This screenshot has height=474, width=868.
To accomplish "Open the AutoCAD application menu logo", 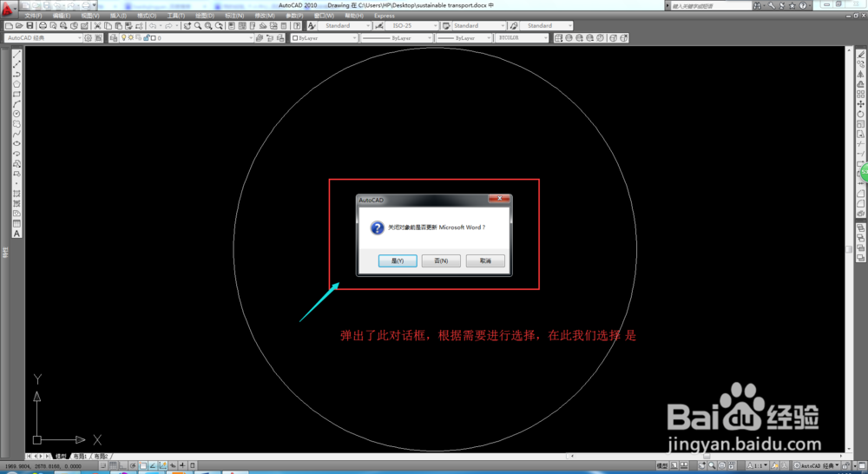I will point(7,8).
